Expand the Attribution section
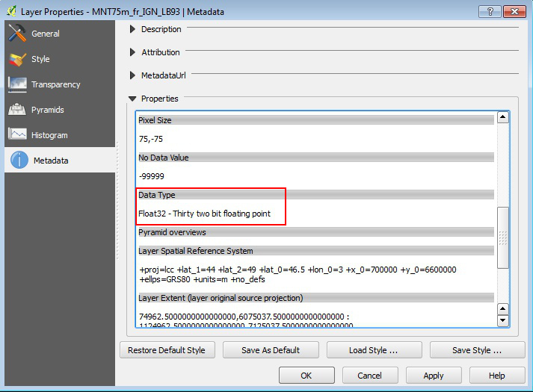 pyautogui.click(x=132, y=52)
